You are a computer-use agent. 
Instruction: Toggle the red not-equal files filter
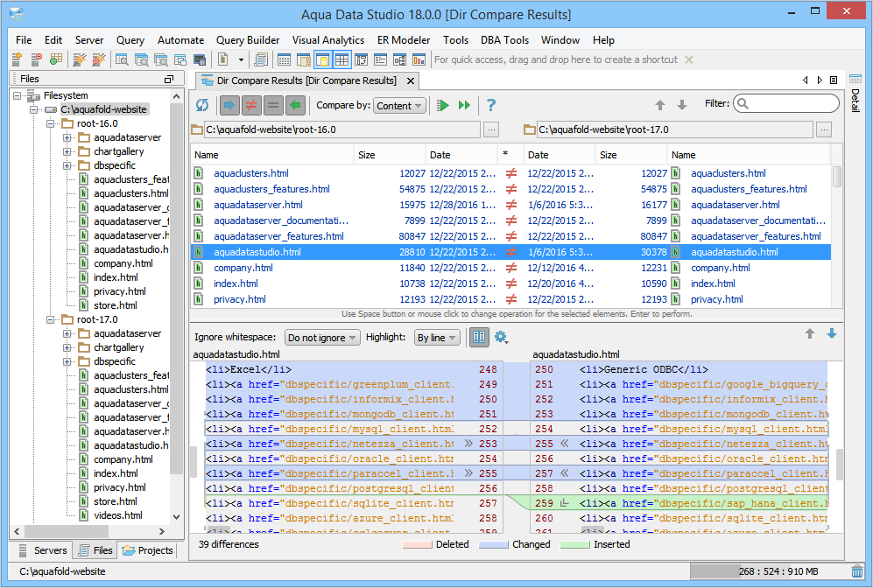click(x=250, y=105)
